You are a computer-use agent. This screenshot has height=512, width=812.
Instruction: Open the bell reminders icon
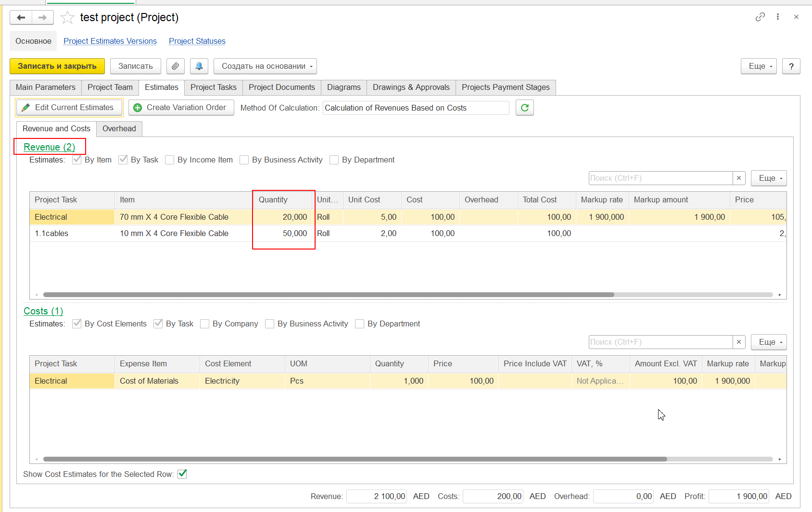tap(199, 66)
